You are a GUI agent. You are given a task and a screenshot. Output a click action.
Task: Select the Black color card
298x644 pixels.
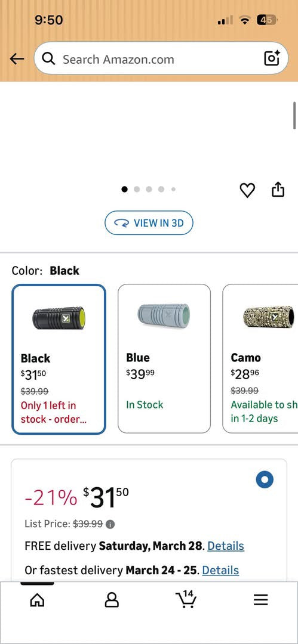click(59, 360)
